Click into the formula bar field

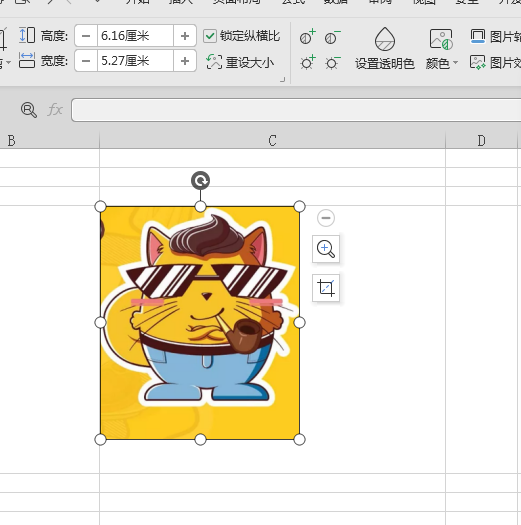coord(296,109)
